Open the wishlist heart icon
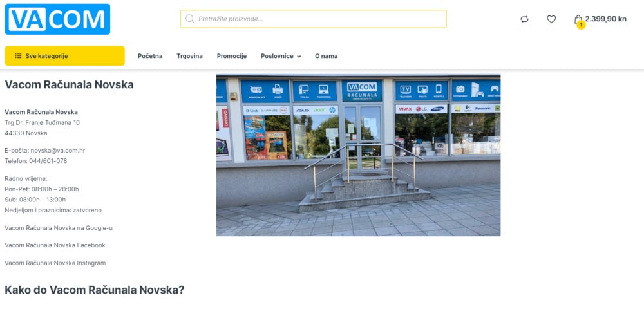644x309 pixels. [x=551, y=19]
